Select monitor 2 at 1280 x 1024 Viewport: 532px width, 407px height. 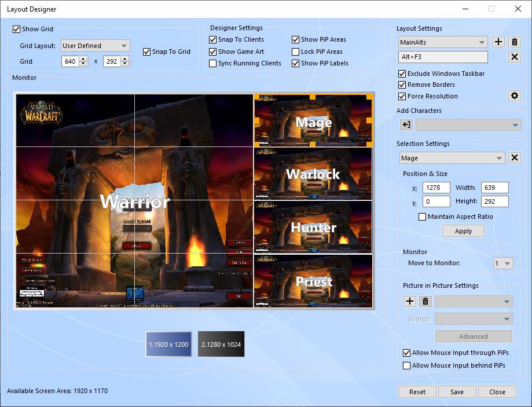(x=221, y=344)
